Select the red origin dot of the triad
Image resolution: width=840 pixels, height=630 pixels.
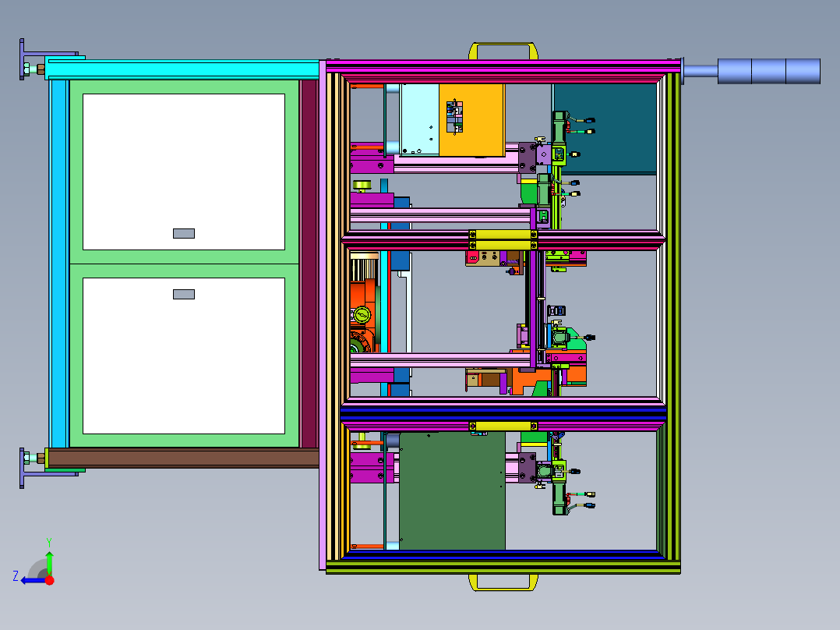point(50,580)
